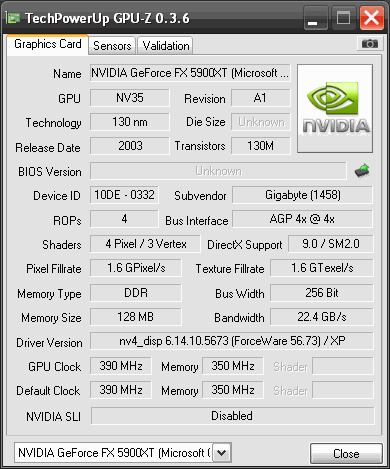The height and width of the screenshot is (469, 390).
Task: Click the Revision field showing A1
Action: pos(260,98)
